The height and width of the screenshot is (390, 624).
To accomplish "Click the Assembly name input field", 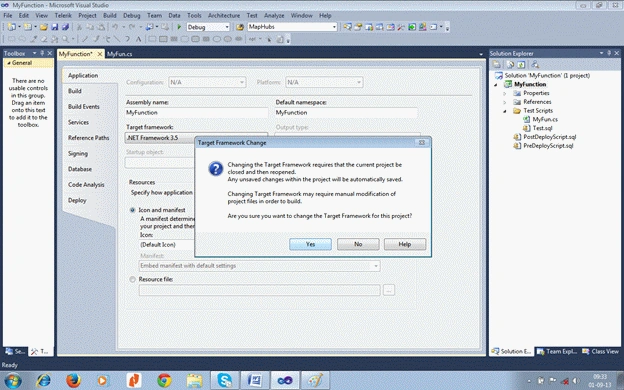I will [x=197, y=113].
